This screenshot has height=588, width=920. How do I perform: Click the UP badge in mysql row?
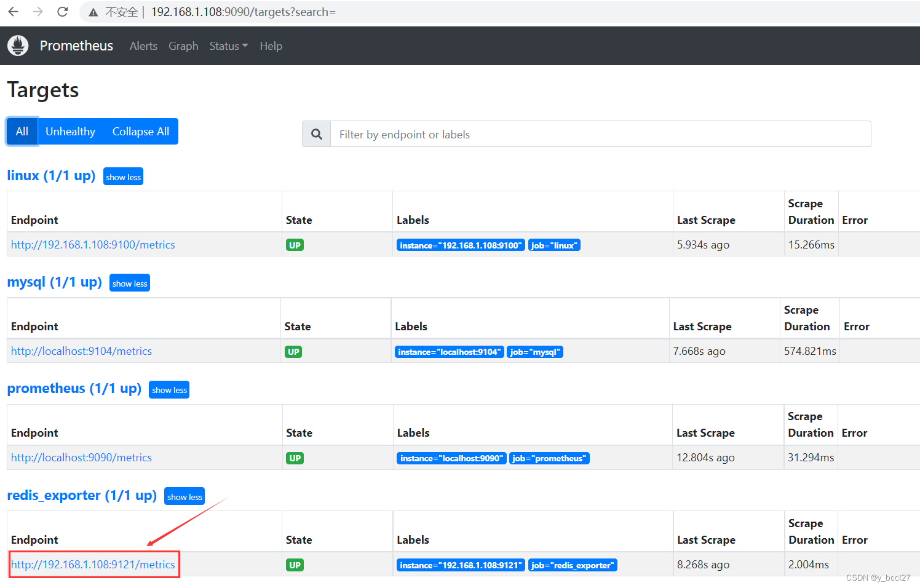(x=293, y=352)
